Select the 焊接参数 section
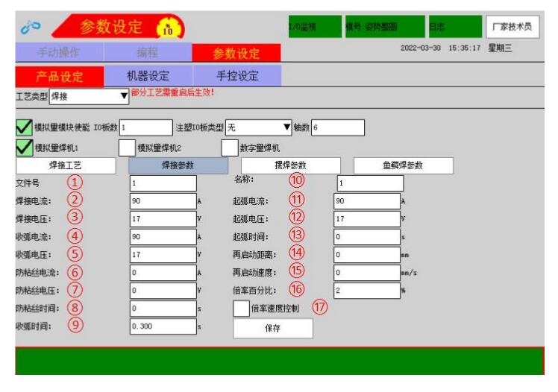The image size is (558, 392). pyautogui.click(x=178, y=165)
